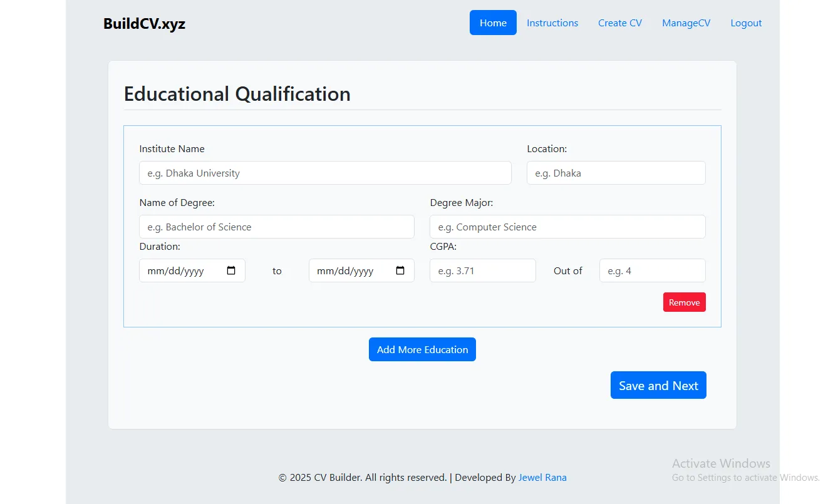This screenshot has width=833, height=504.
Task: Open the end date calendar picker icon
Action: (401, 270)
